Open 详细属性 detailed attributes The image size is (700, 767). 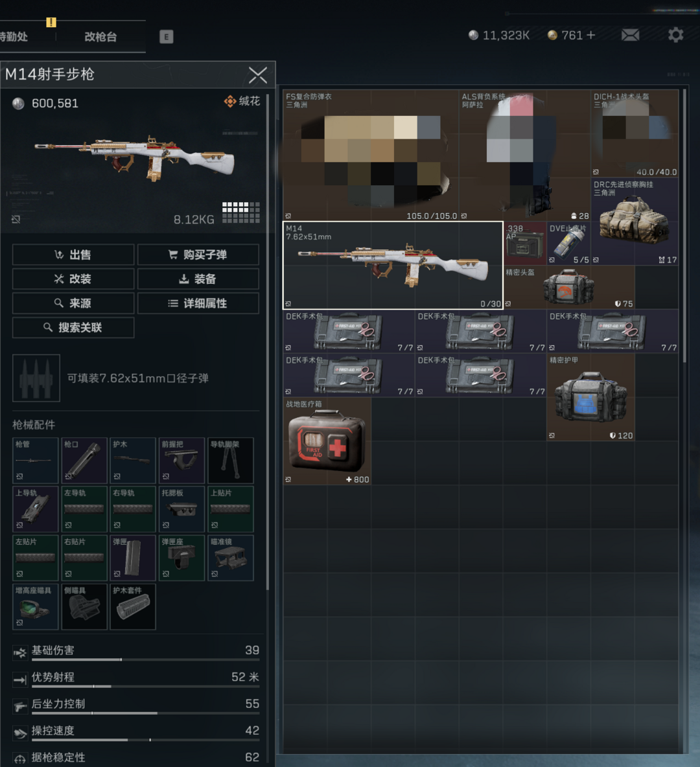click(198, 303)
